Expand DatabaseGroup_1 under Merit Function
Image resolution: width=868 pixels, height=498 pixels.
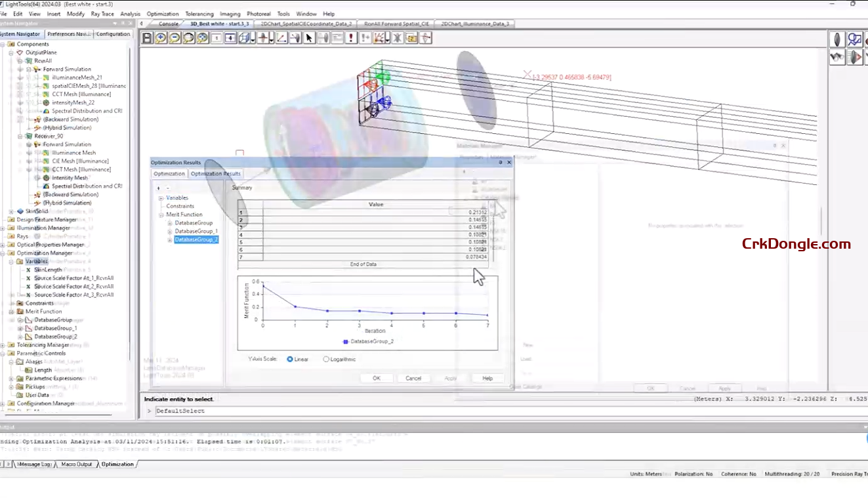(x=170, y=231)
